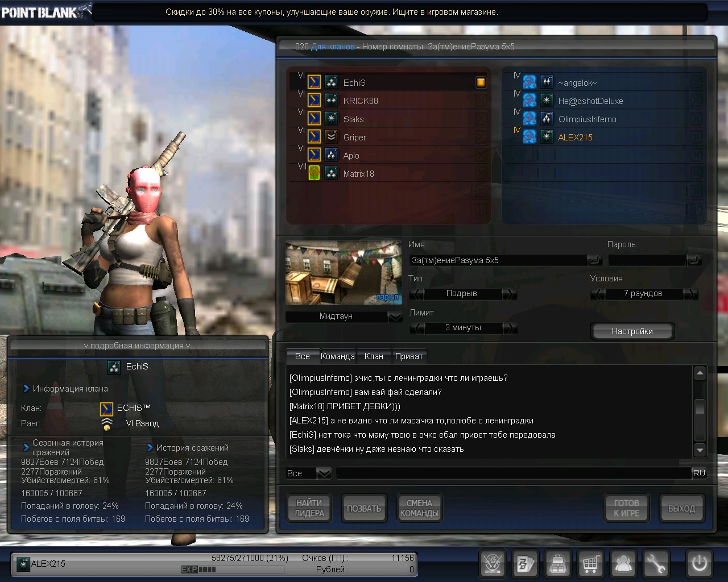The image size is (728, 582).
Task: Open the clan emblem menu in bottom bar
Action: coord(493,564)
